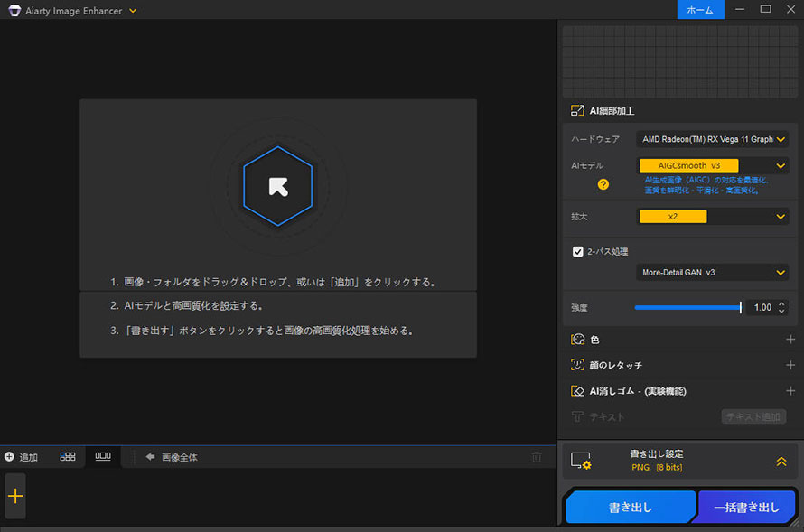Enable the 2-パス処理 checkbox
The width and height of the screenshot is (804, 532).
tap(578, 251)
